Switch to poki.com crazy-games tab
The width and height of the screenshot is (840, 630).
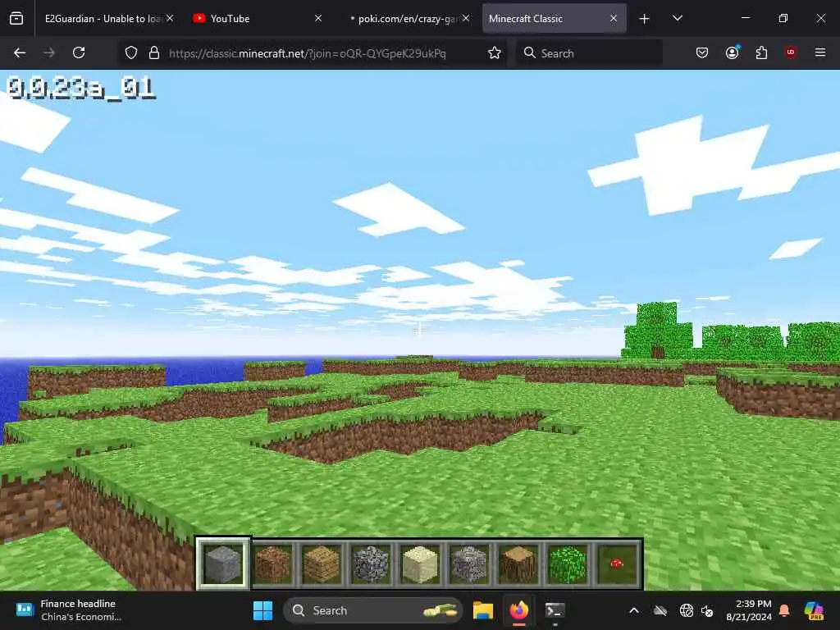click(405, 19)
